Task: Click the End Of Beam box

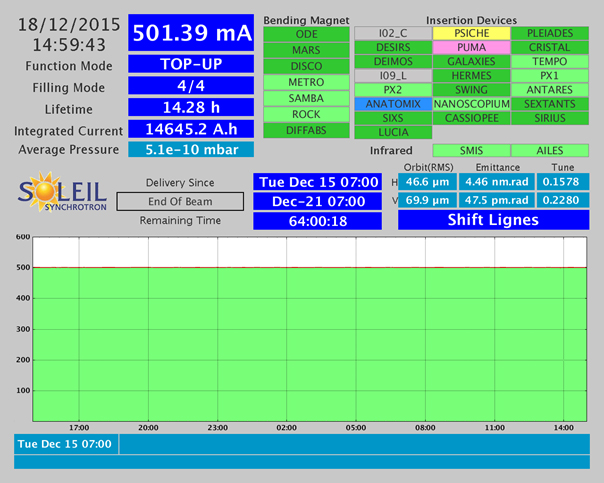Action: pyautogui.click(x=179, y=201)
